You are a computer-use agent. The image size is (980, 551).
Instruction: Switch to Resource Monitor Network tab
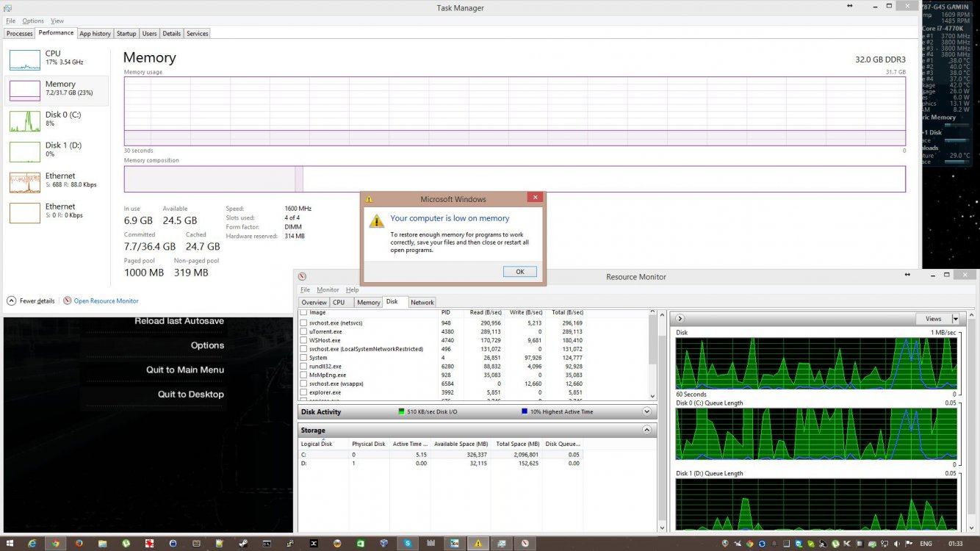[422, 303]
